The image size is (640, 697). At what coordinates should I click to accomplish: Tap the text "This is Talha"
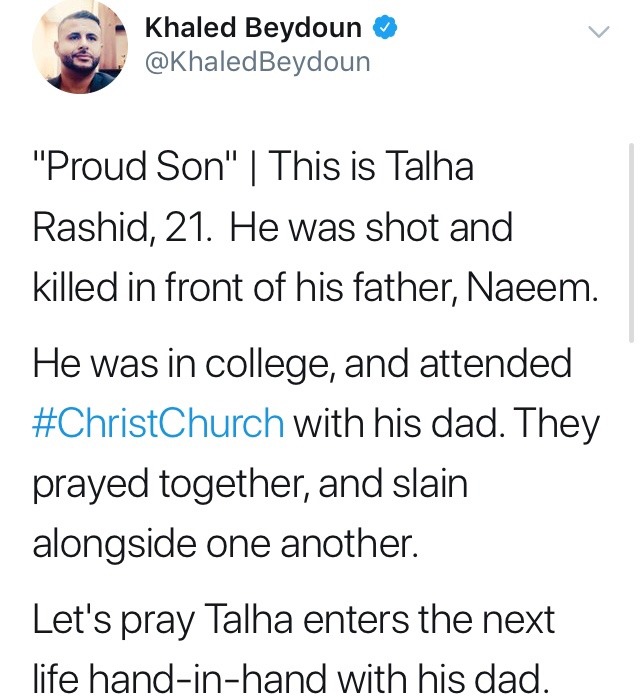(371, 165)
